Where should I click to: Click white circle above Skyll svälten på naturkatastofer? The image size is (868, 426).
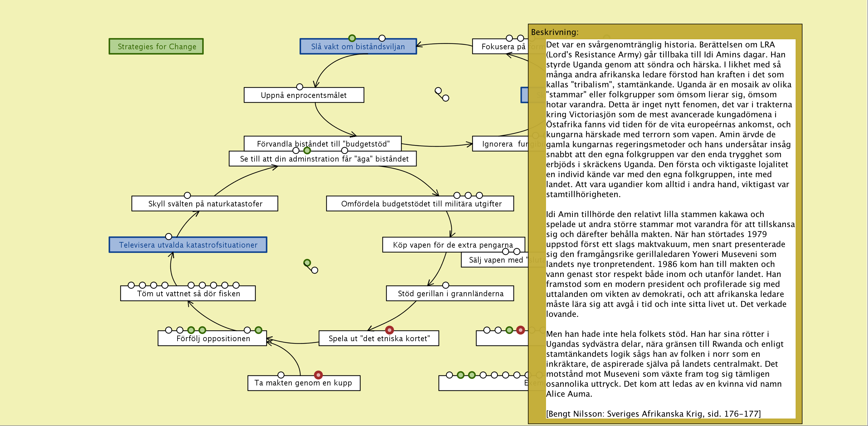tap(187, 195)
